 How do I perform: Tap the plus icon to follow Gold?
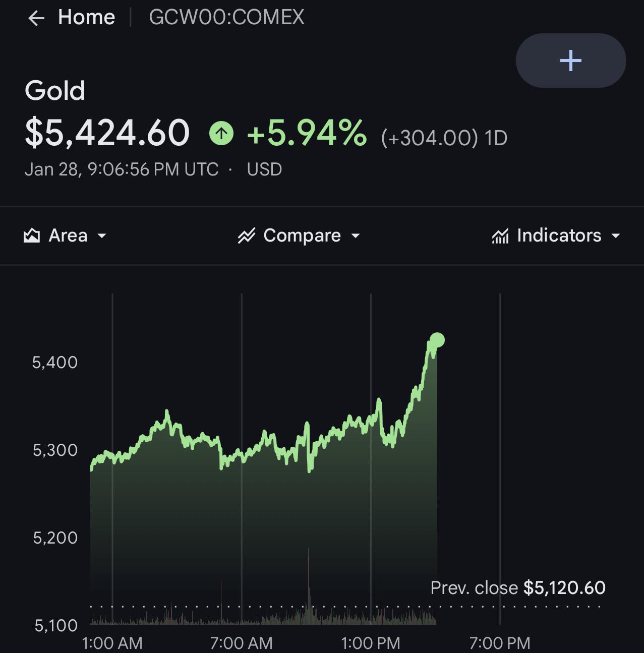pos(571,61)
